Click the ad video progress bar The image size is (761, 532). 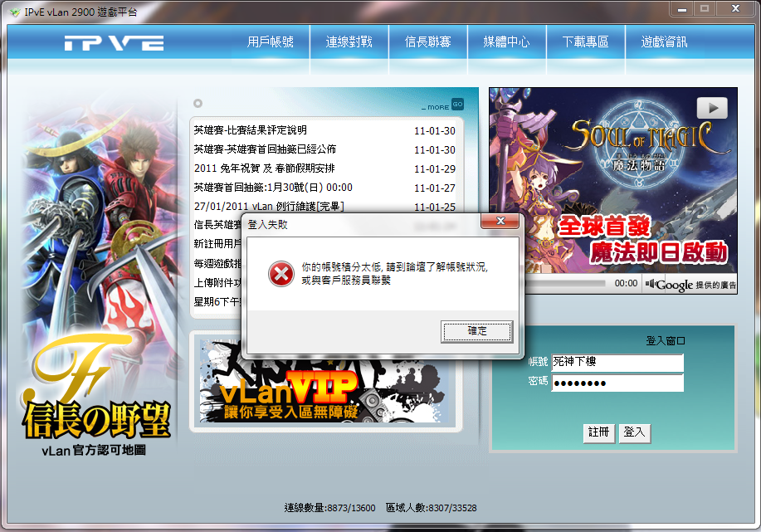pyautogui.click(x=566, y=283)
